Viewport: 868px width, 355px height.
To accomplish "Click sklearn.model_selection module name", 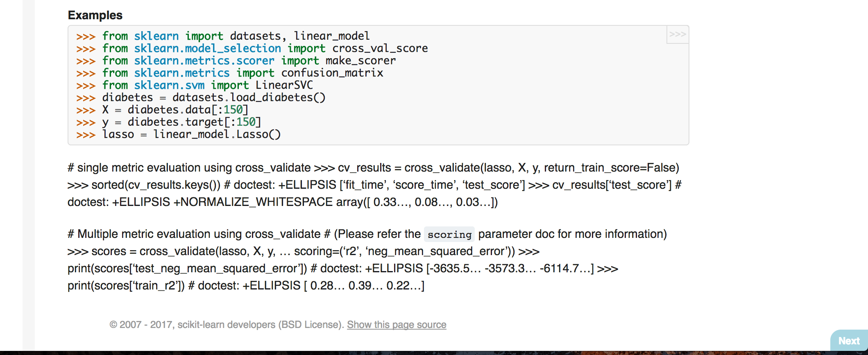I will coord(207,48).
